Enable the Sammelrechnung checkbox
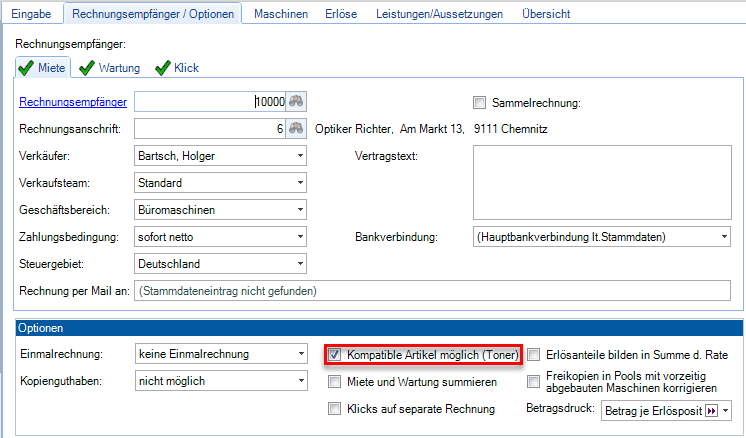746x438 pixels. click(479, 102)
